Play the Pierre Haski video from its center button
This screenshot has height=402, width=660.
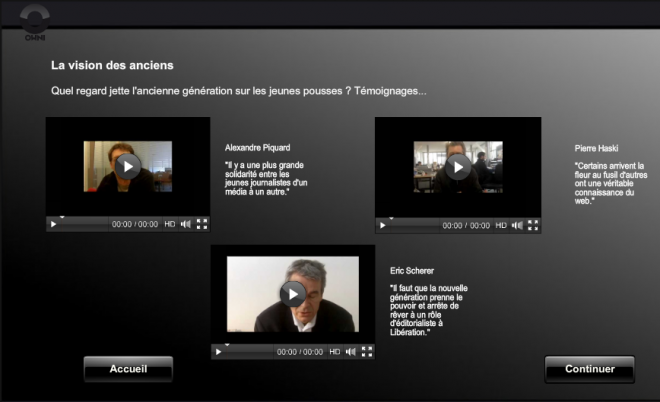[x=458, y=167]
